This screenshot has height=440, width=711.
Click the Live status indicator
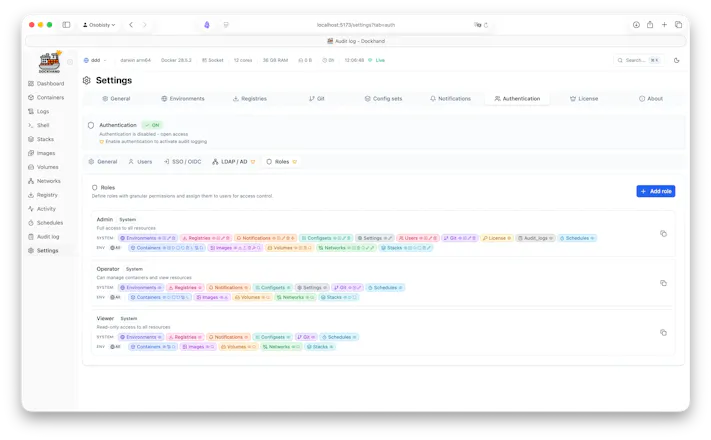click(377, 60)
